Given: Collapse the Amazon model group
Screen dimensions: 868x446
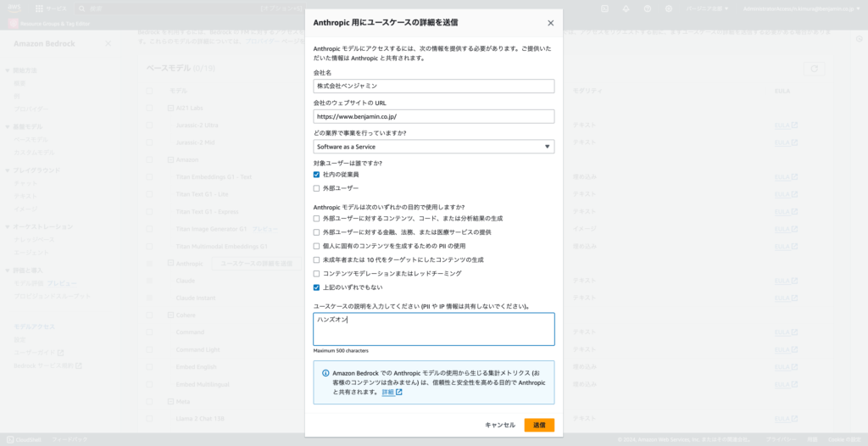Looking at the screenshot, I should point(170,159).
